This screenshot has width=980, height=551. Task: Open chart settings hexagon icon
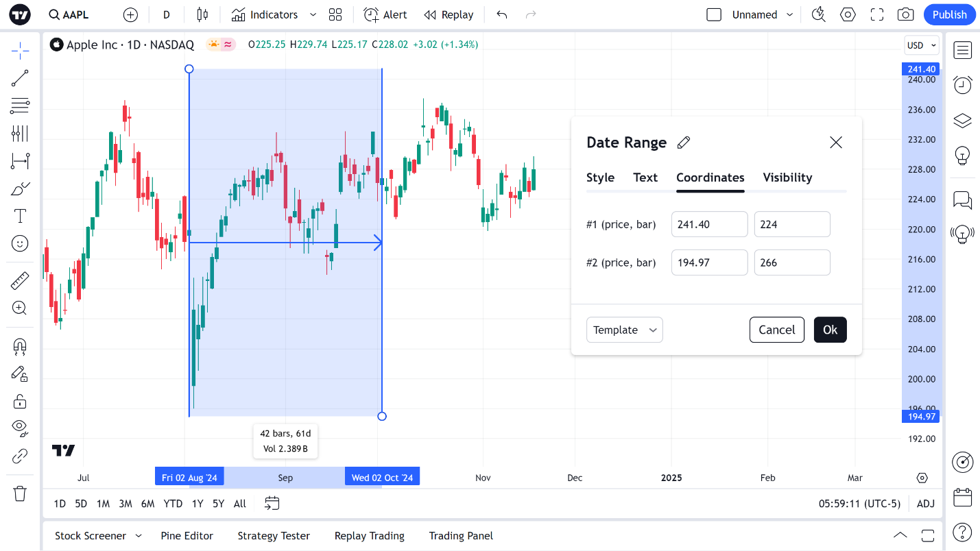(x=848, y=14)
